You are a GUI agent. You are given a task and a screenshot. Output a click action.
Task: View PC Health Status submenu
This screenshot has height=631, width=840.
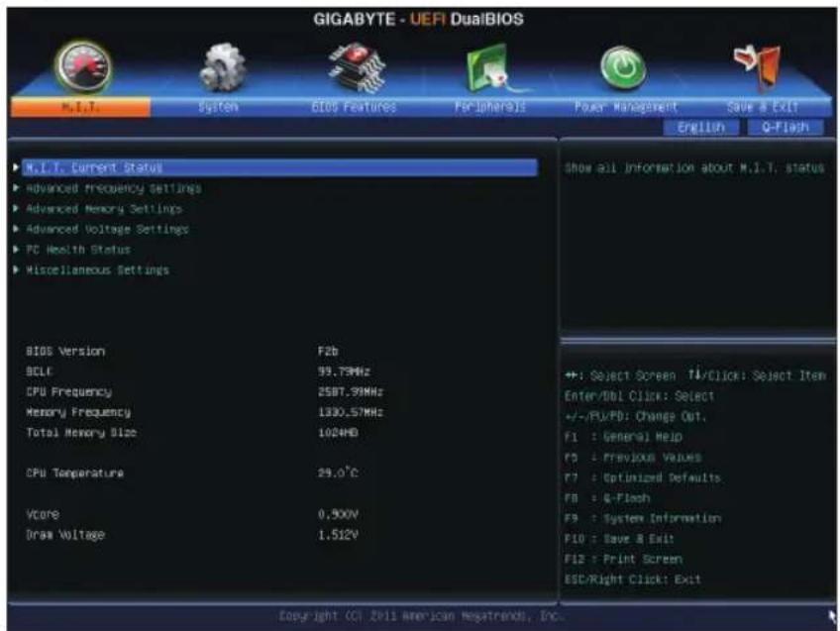(78, 250)
